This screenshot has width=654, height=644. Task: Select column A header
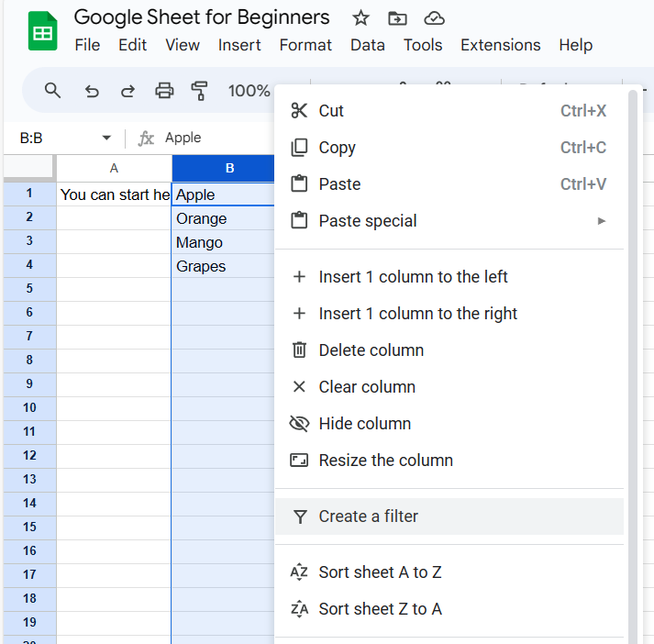[114, 168]
